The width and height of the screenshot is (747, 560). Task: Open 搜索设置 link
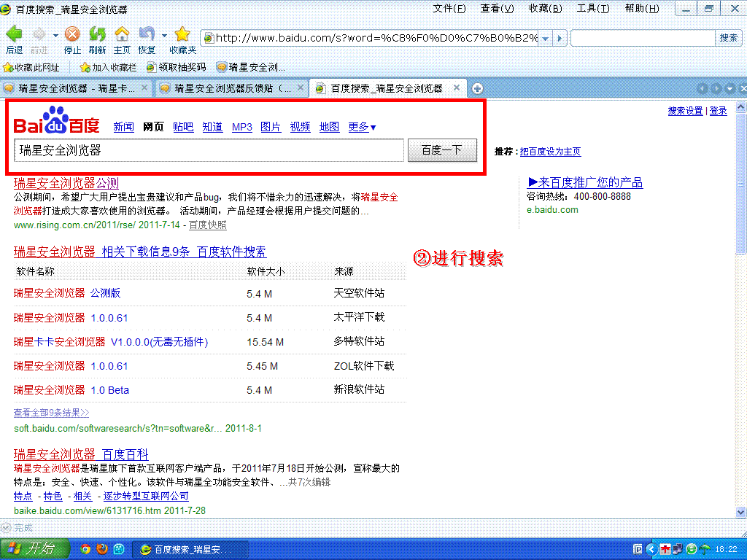(685, 111)
